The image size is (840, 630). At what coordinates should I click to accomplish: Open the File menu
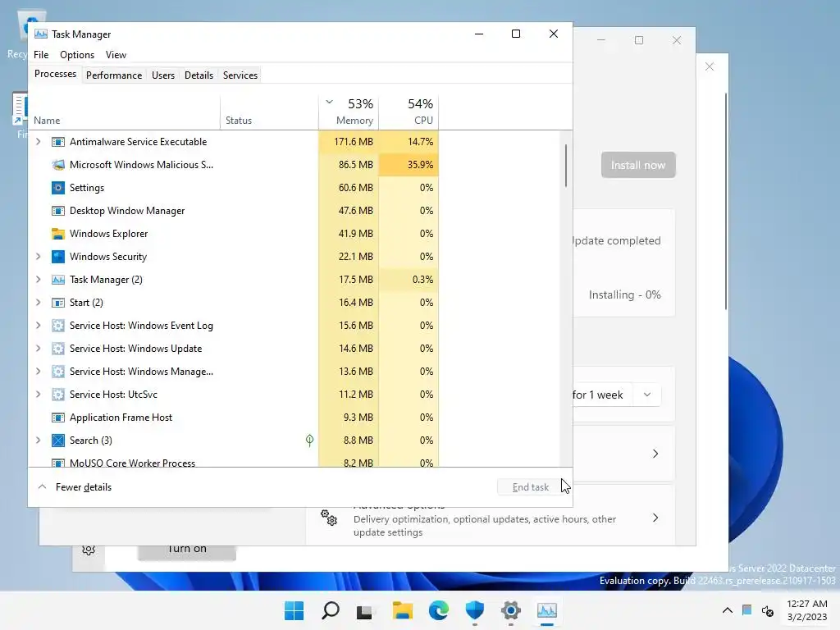[x=41, y=55]
